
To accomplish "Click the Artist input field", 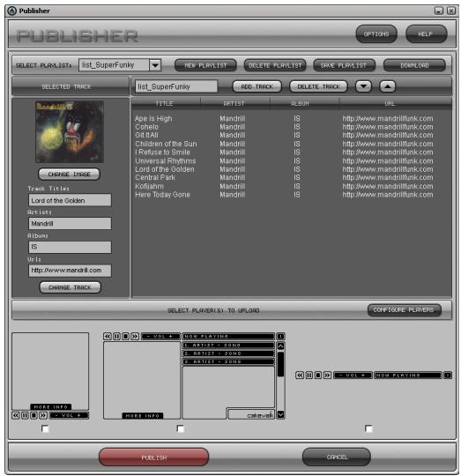I will point(70,223).
